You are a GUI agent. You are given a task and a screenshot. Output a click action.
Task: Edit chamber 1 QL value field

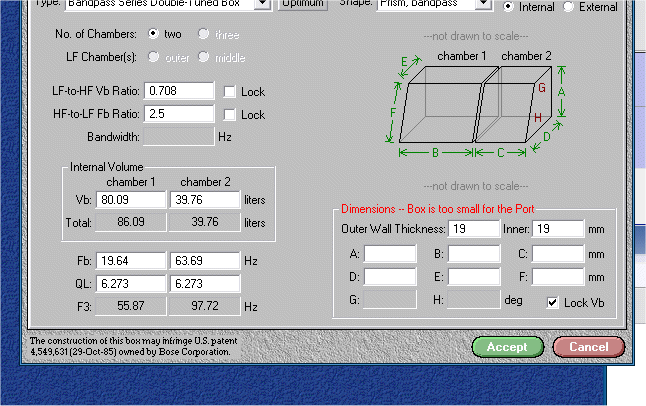coord(131,284)
